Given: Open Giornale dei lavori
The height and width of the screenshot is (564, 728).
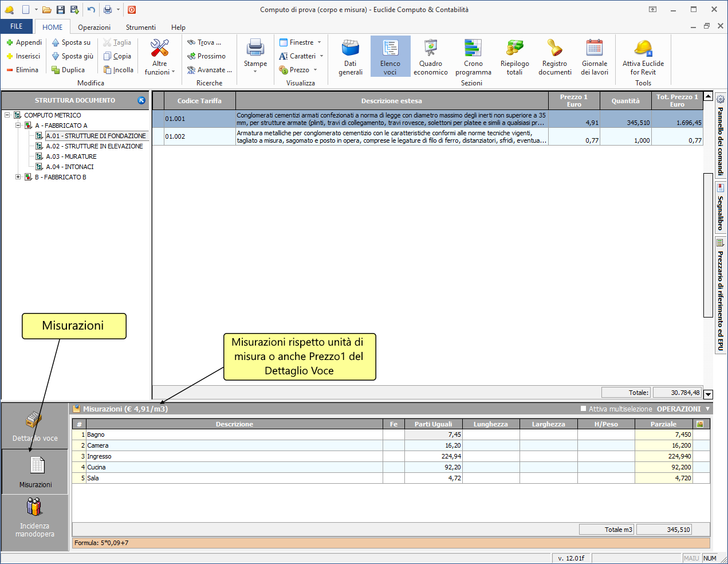Looking at the screenshot, I should pos(594,57).
